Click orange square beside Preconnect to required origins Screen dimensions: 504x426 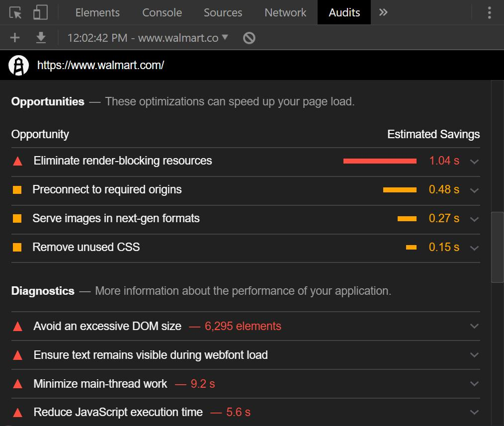coord(17,190)
